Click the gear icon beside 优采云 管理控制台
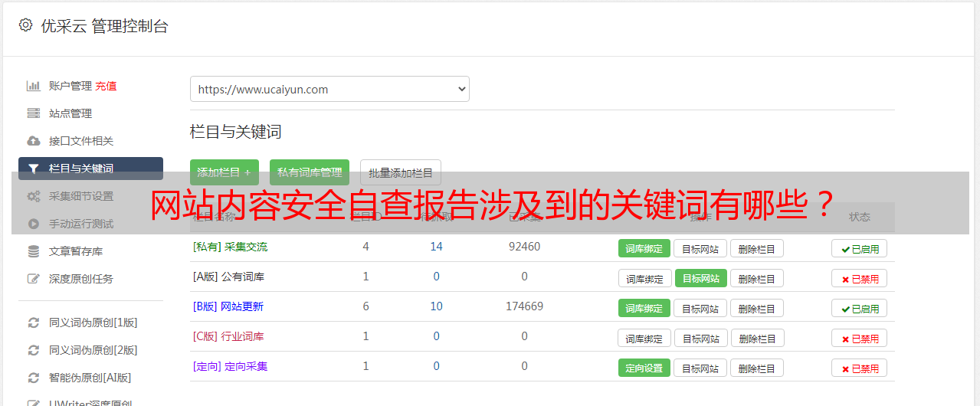This screenshot has width=980, height=406. point(26,25)
